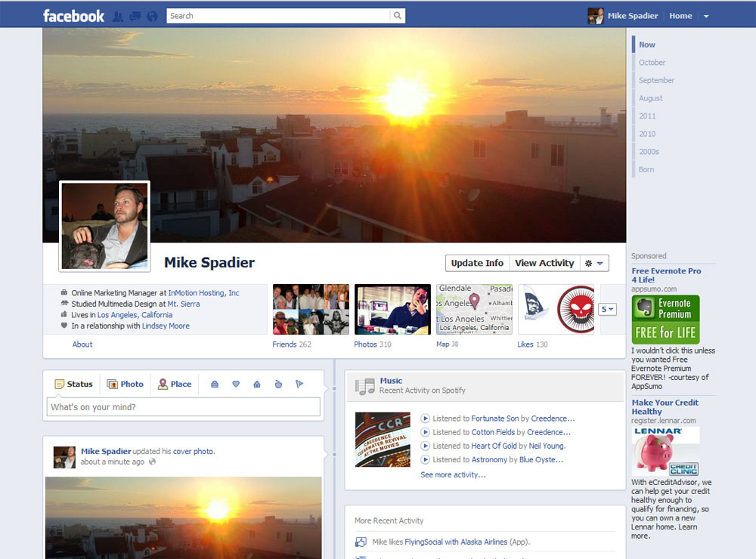Viewport: 756px width, 559px height.
Task: Play Cotton Fields track icon
Action: pyautogui.click(x=425, y=432)
